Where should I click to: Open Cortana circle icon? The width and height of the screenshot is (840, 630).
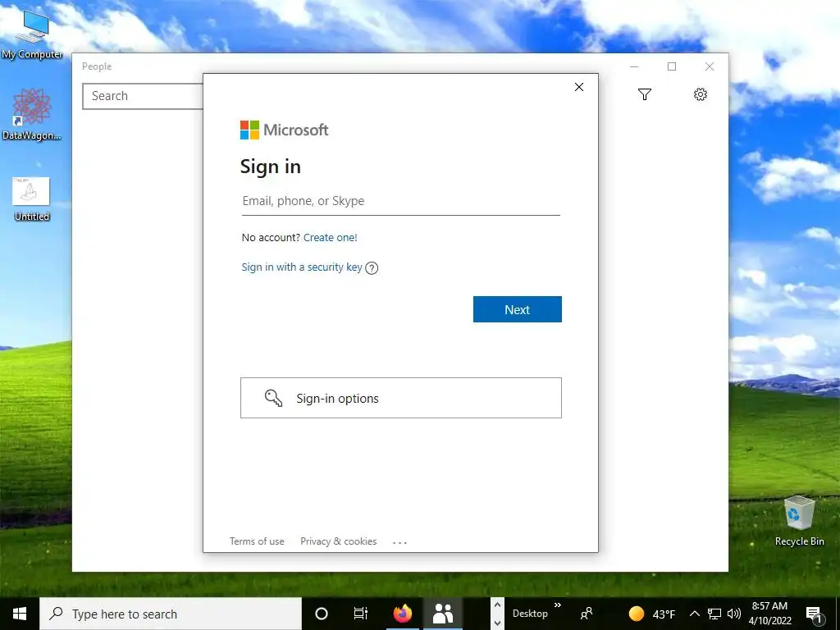coord(322,614)
